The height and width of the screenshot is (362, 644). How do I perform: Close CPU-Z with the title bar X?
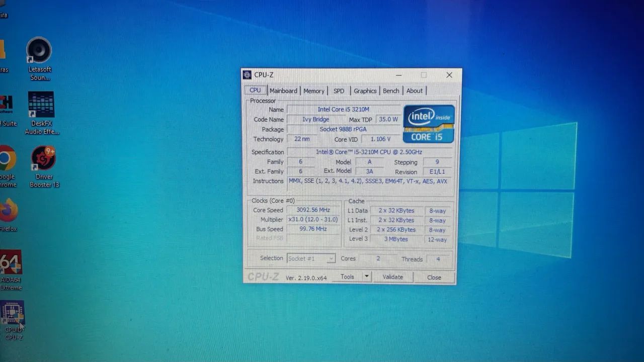tap(449, 75)
